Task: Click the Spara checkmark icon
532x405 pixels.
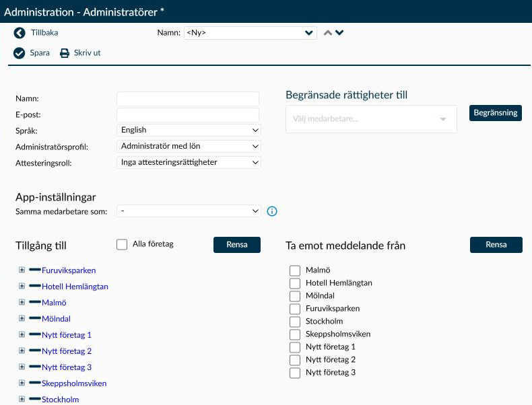Action: (x=19, y=53)
